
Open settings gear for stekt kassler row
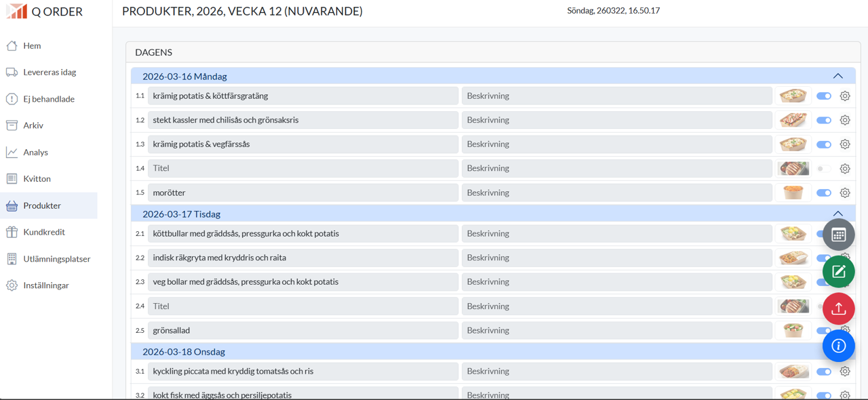(x=845, y=120)
